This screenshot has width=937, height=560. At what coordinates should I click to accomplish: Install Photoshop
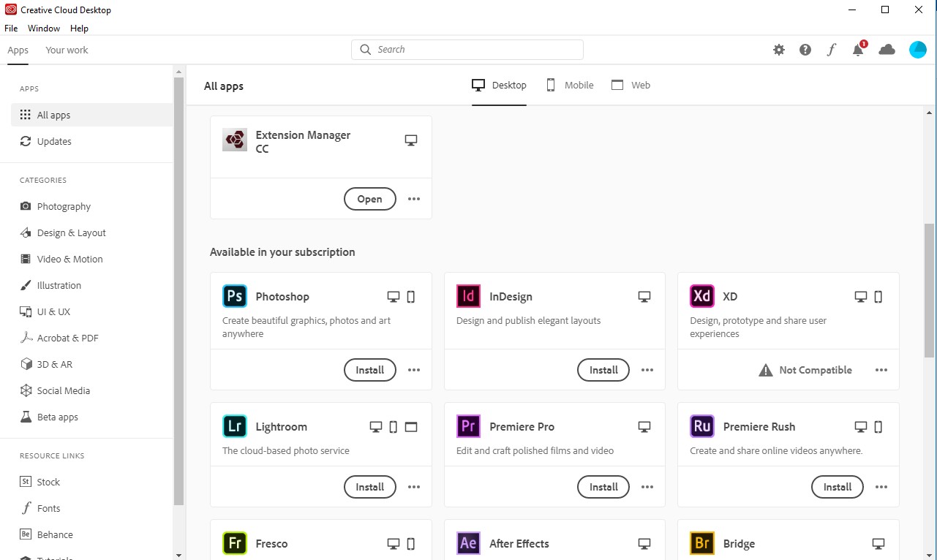pyautogui.click(x=369, y=370)
